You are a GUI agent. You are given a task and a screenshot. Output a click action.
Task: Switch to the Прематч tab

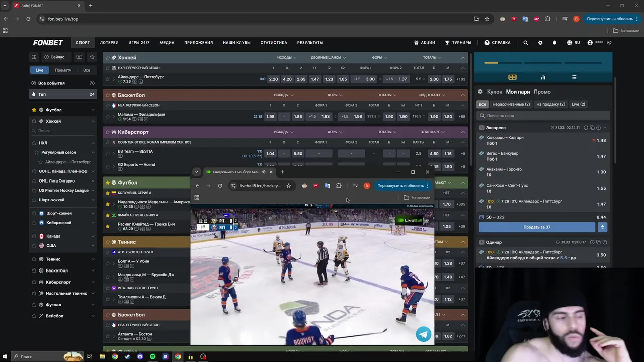63,70
